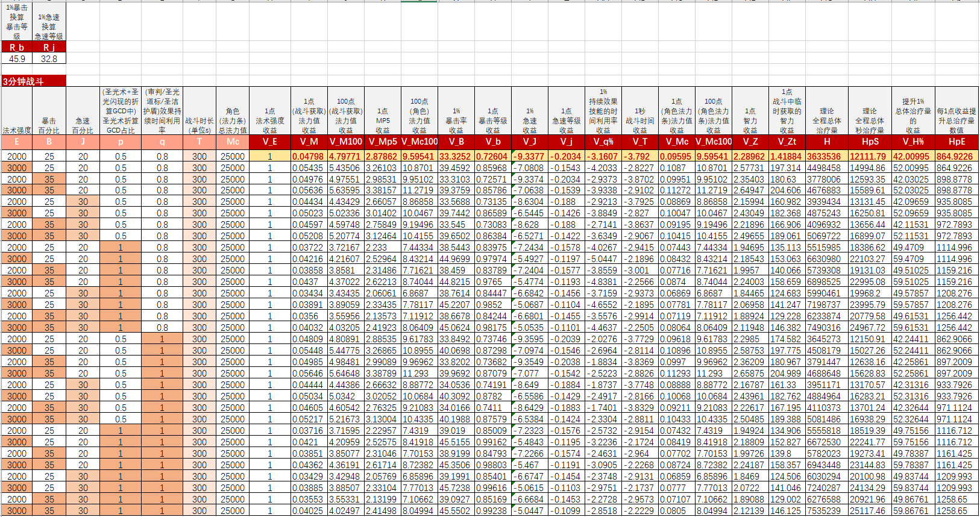Select the yellow cell with 3633536
The width and height of the screenshot is (980, 517).
coord(827,156)
